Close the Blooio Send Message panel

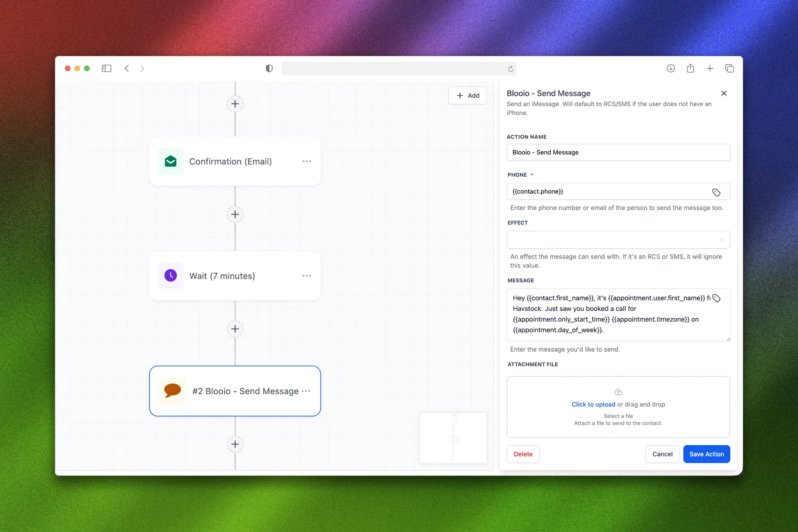724,93
